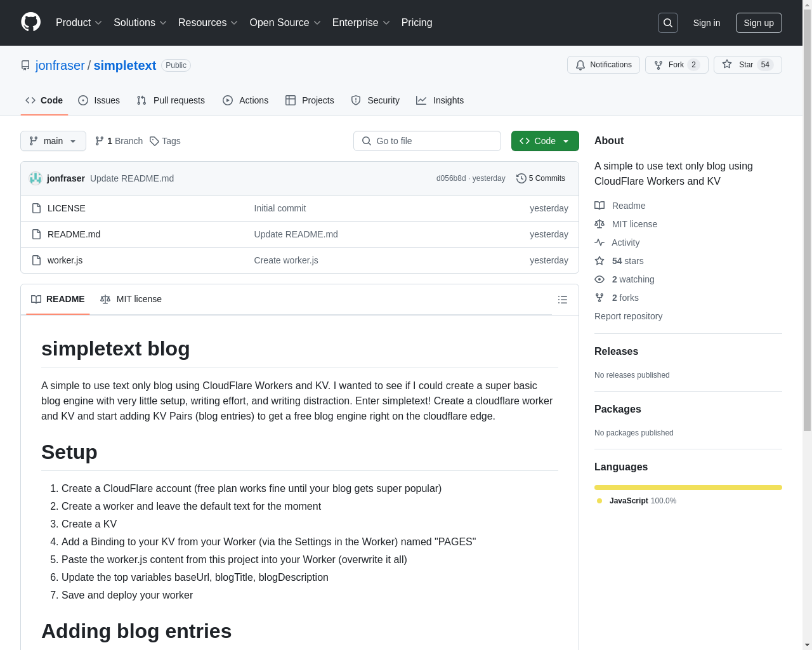The image size is (812, 650).
Task: Open the Projects tab
Action: click(310, 100)
